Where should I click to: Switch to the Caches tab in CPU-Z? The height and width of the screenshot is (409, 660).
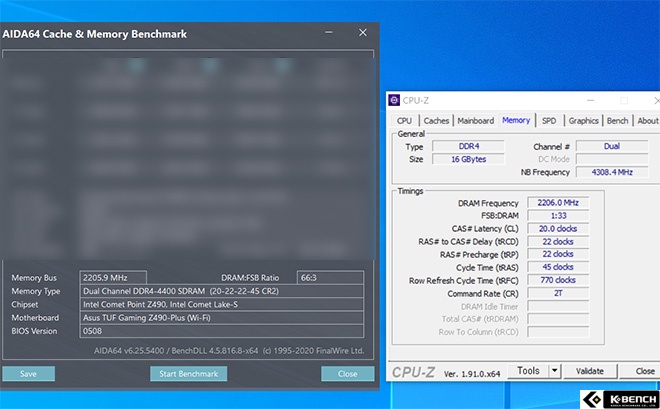click(x=436, y=121)
